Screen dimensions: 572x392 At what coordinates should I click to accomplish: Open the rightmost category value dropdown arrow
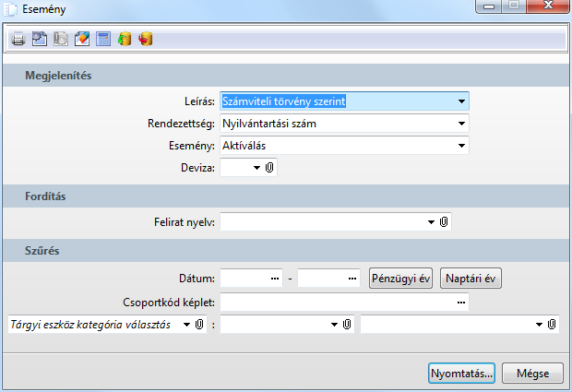click(539, 324)
